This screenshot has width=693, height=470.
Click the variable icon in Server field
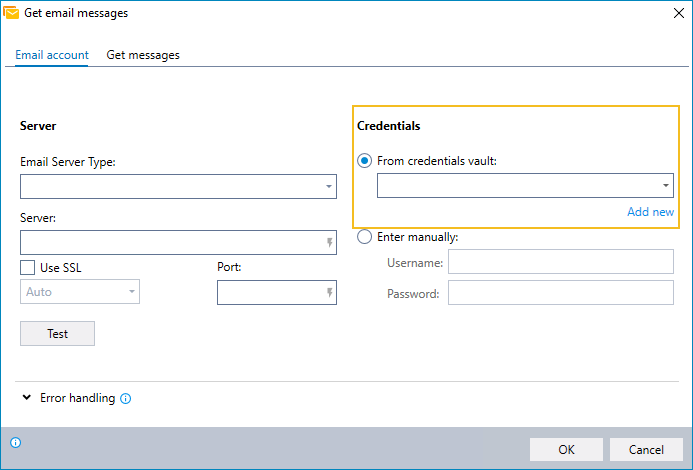pos(330,242)
